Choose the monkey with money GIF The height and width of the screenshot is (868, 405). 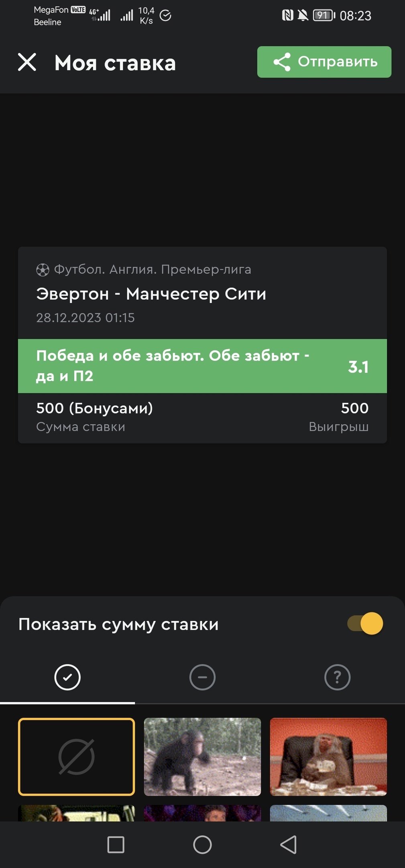328,757
